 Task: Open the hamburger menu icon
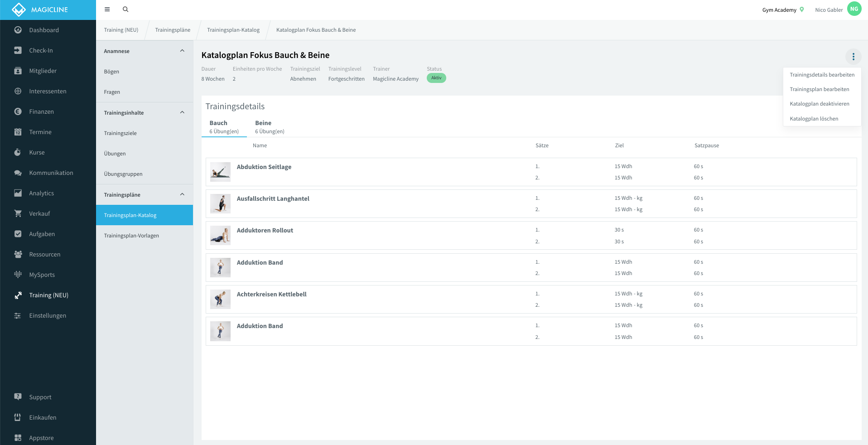[x=107, y=9]
